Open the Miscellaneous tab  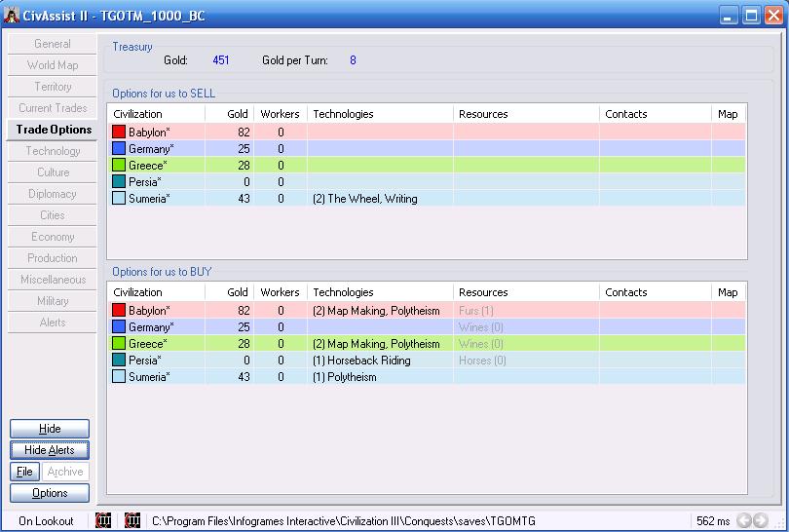click(53, 280)
